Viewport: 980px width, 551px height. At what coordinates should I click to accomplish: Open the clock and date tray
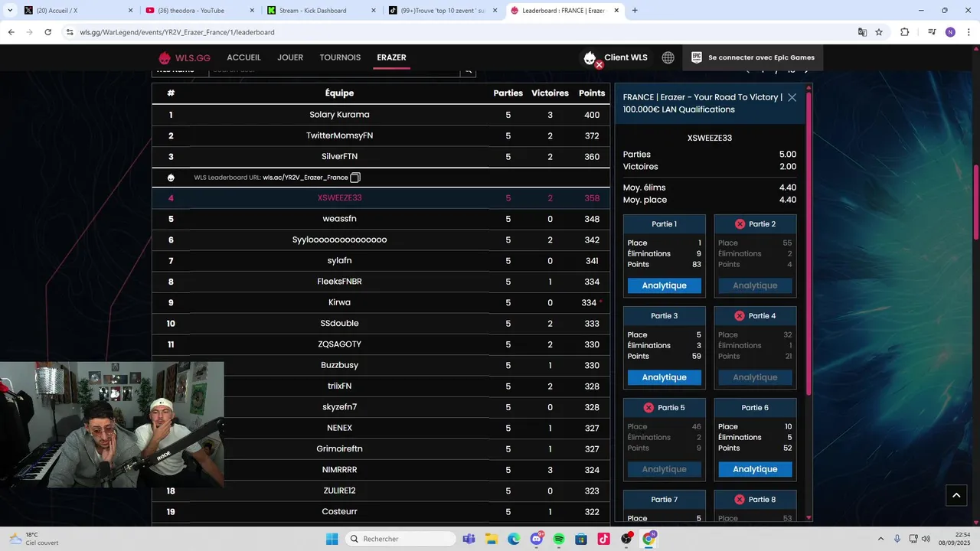tap(955, 539)
